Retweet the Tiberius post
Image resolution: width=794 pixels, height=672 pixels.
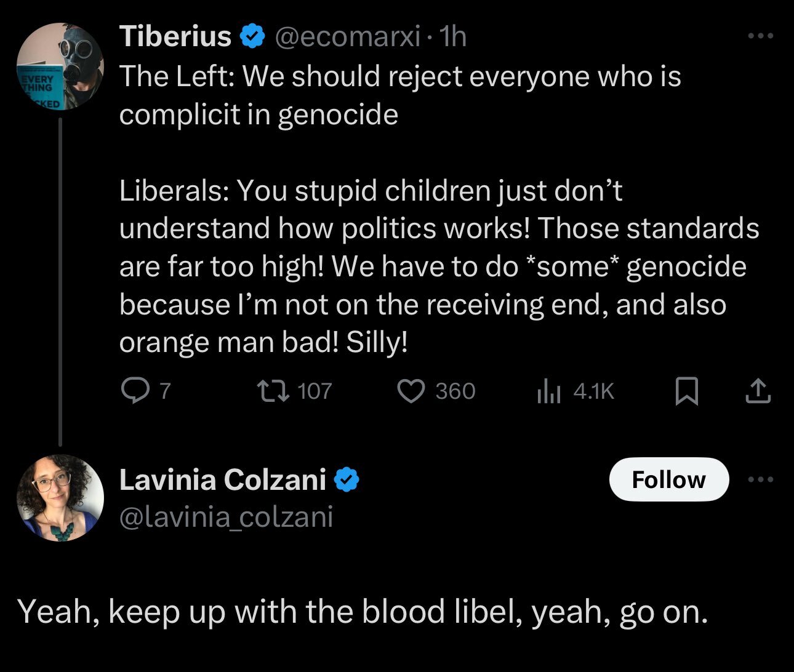click(268, 391)
